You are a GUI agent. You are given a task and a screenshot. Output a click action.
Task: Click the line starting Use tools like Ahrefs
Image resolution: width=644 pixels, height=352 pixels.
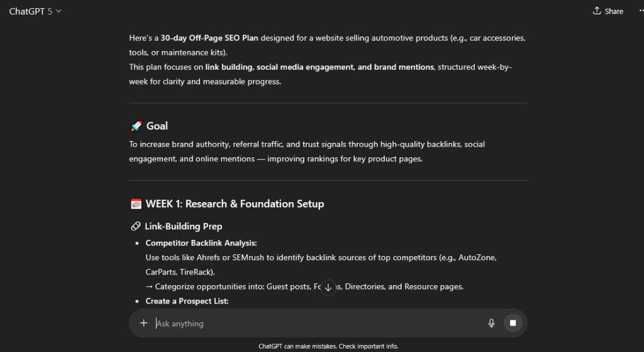[x=321, y=258]
